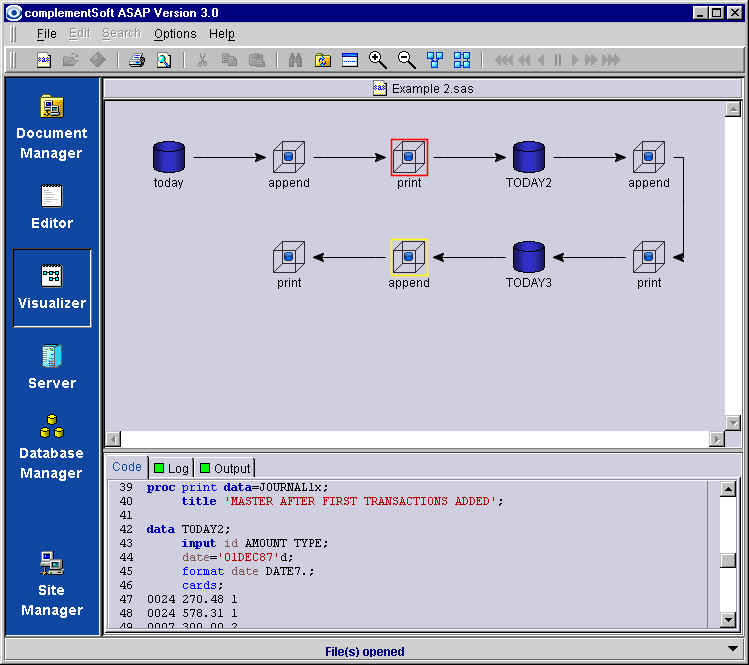This screenshot has width=749, height=665.
Task: Open the Options menu
Action: point(175,34)
